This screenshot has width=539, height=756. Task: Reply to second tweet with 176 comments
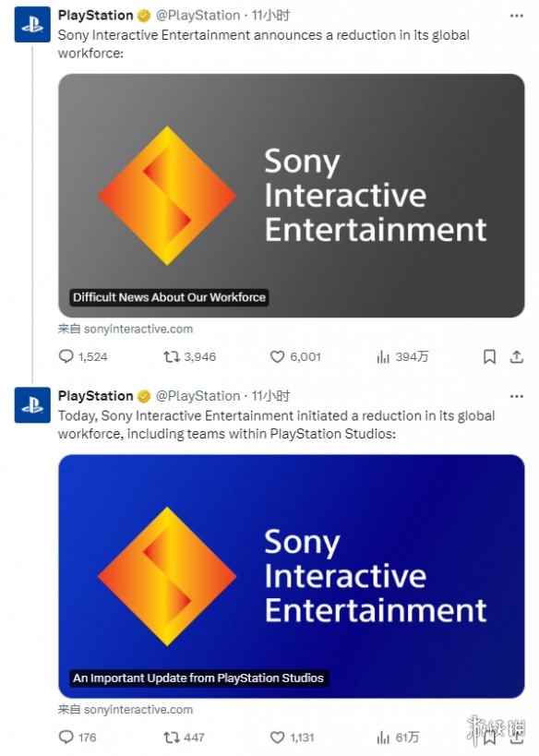78,738
